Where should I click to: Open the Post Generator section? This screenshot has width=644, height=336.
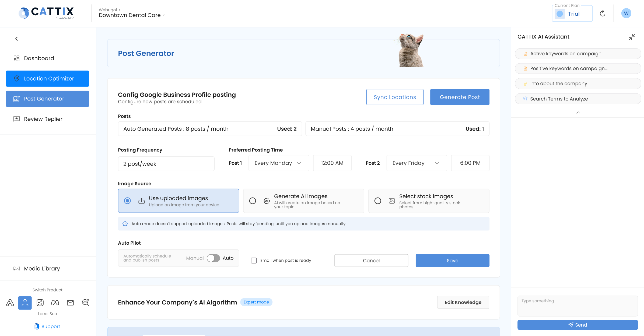pyautogui.click(x=44, y=99)
